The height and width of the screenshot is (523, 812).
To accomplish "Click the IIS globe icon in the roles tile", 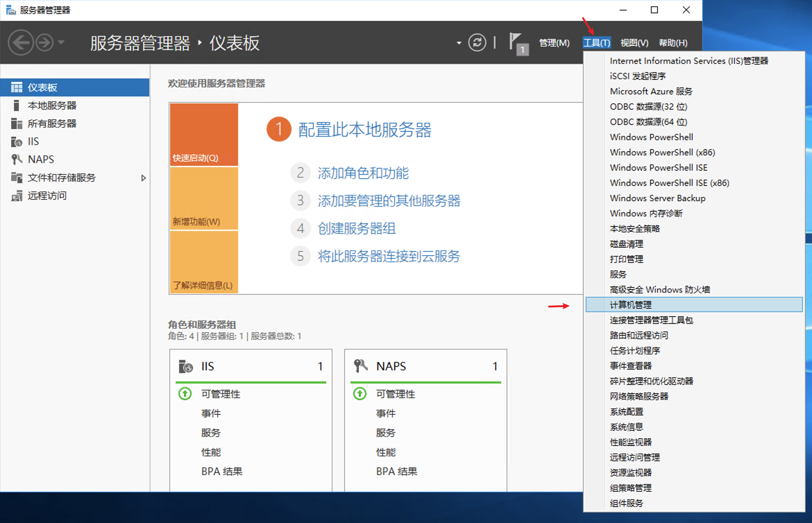I will (x=185, y=366).
